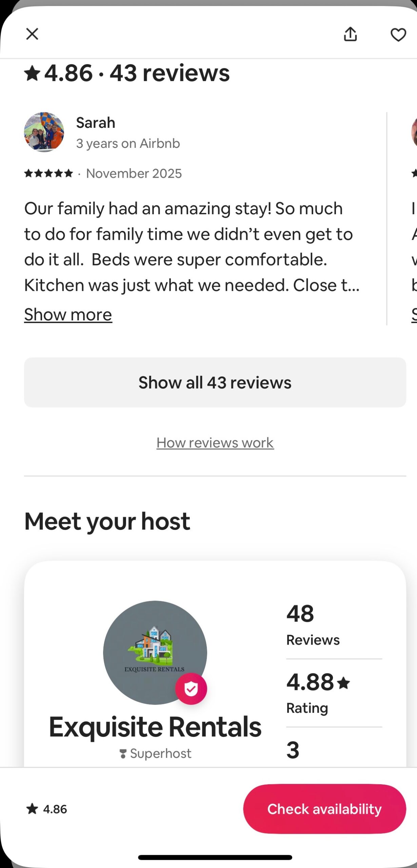
Task: Select the Exquisite Rentals host name
Action: pyautogui.click(x=155, y=727)
